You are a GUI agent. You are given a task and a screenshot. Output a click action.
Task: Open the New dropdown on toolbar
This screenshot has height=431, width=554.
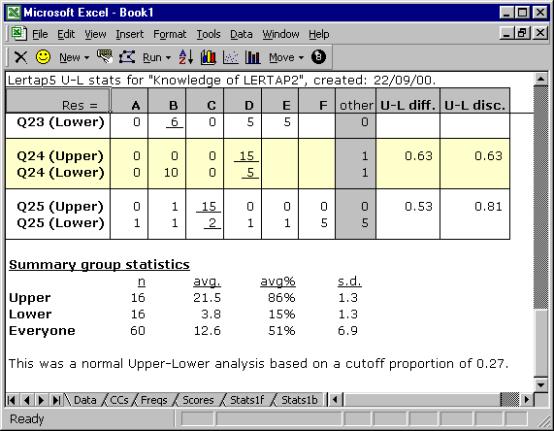click(x=74, y=57)
